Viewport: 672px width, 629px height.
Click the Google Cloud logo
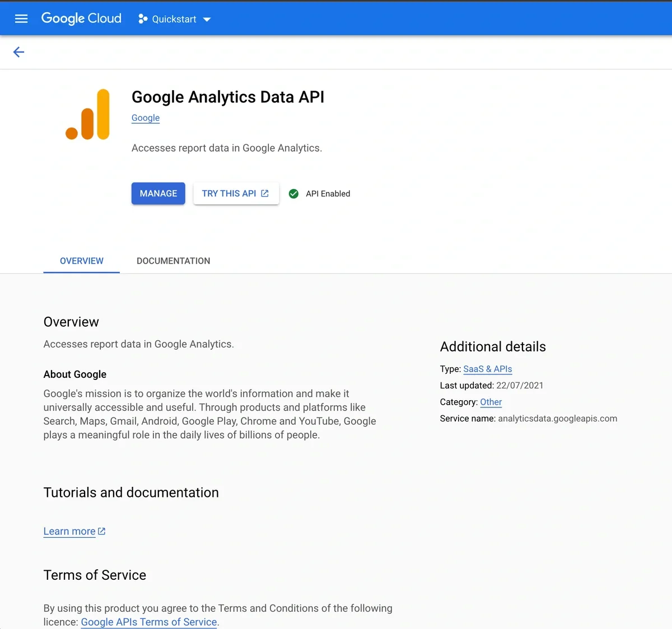coord(81,18)
